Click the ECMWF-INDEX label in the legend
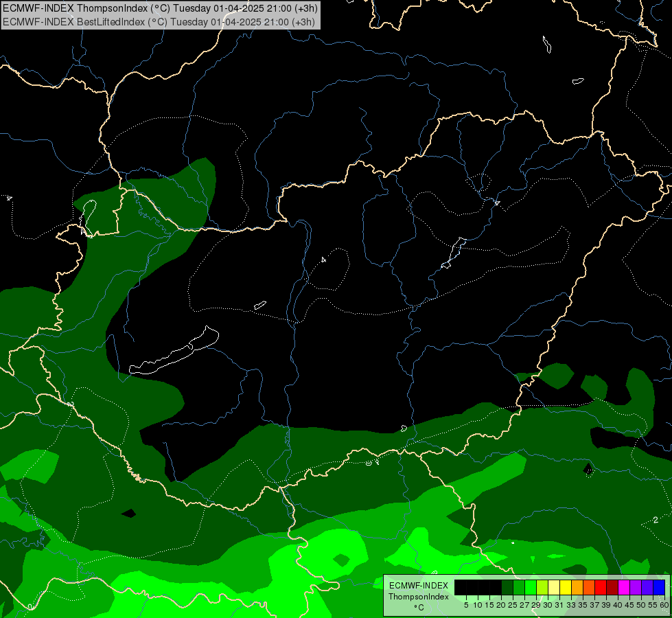Screen dimensions: 672x618 419,586
